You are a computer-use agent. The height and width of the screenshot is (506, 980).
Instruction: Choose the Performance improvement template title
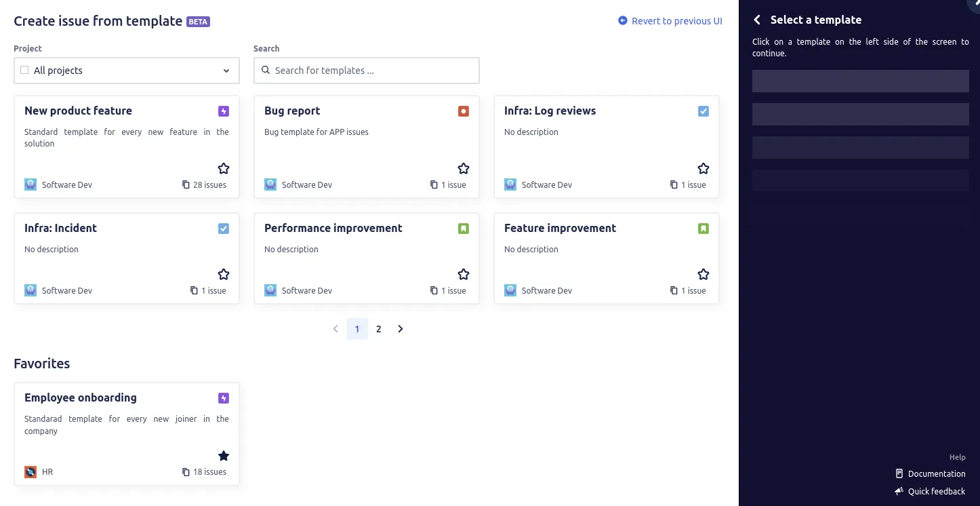tap(333, 228)
